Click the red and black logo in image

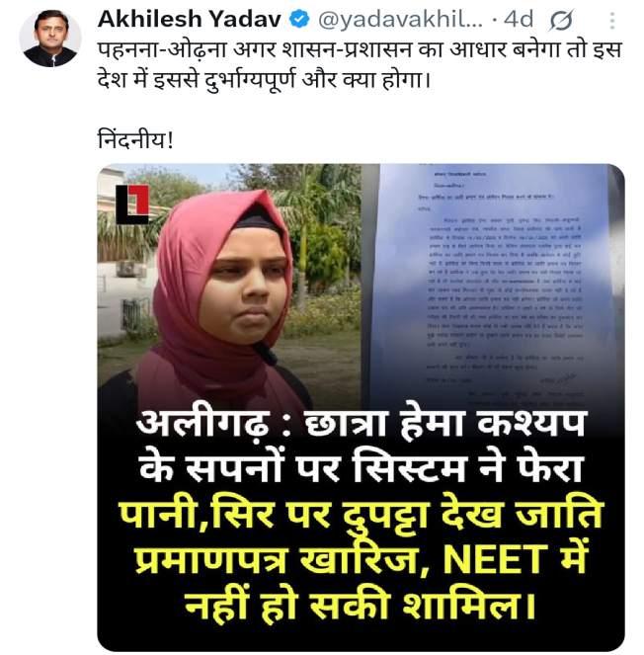tap(132, 205)
